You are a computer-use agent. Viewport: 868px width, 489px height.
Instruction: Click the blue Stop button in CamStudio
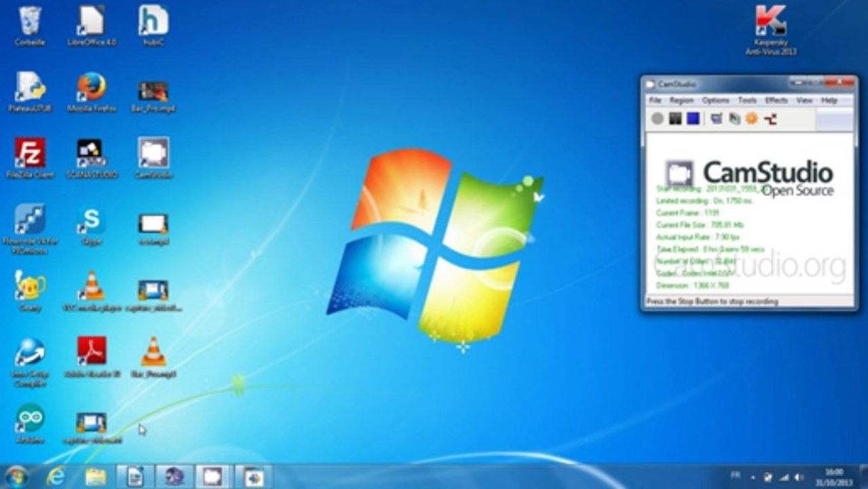pyautogui.click(x=693, y=119)
